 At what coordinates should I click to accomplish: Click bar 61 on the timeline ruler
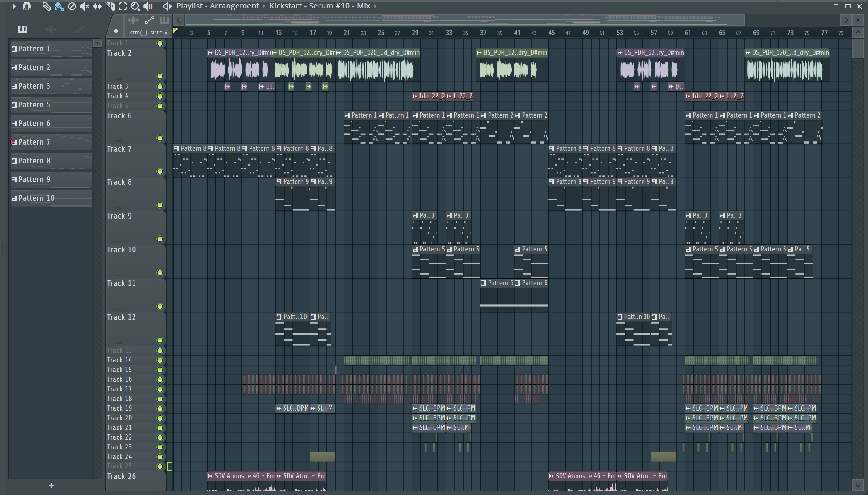pyautogui.click(x=687, y=33)
